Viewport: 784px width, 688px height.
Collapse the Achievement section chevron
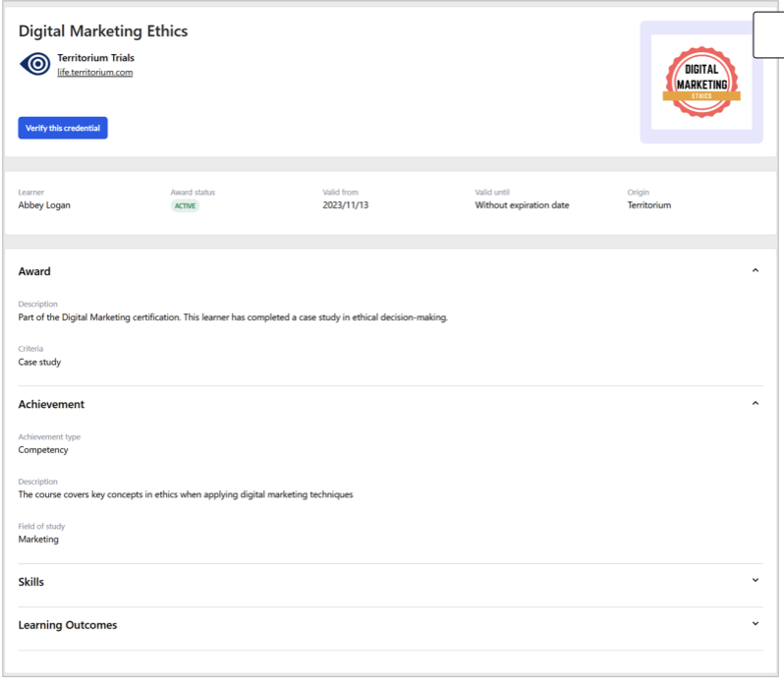pos(755,403)
